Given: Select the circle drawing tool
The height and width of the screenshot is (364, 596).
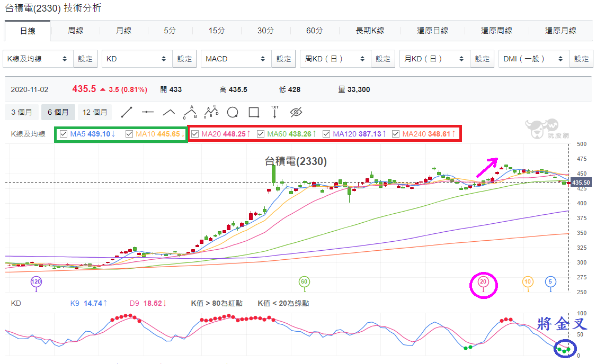Looking at the screenshot, I should [x=232, y=112].
